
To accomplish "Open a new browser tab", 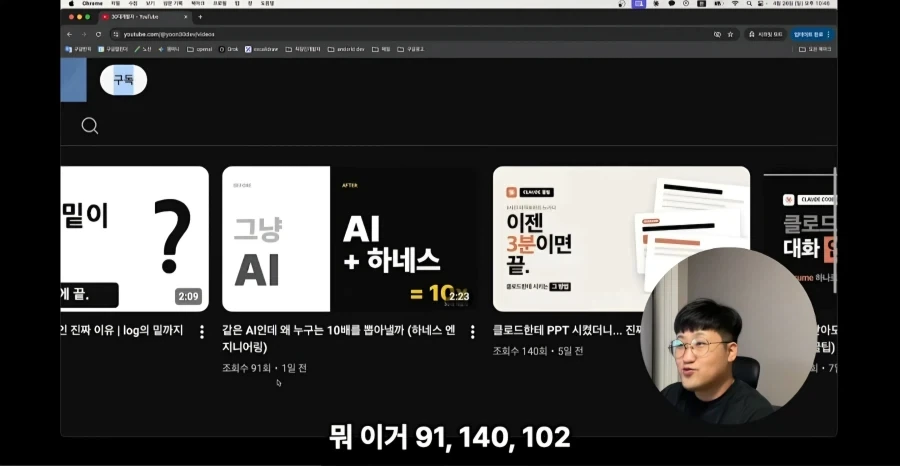I will [200, 17].
